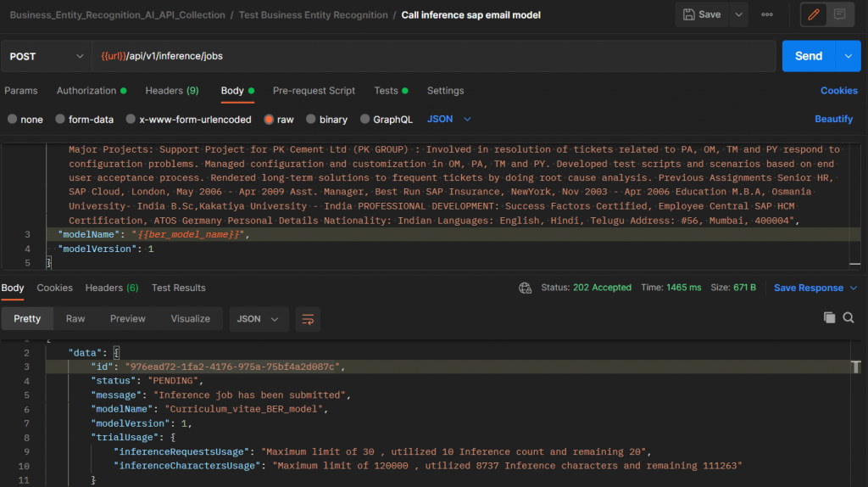Switch response view to Visualize
Viewport: 868px width, 487px height.
(x=191, y=318)
